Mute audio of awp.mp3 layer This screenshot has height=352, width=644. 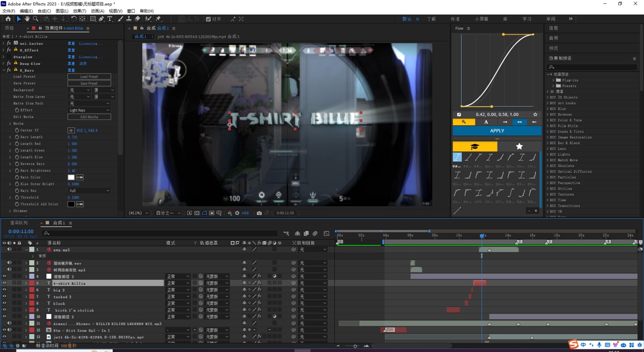pyautogui.click(x=9, y=250)
